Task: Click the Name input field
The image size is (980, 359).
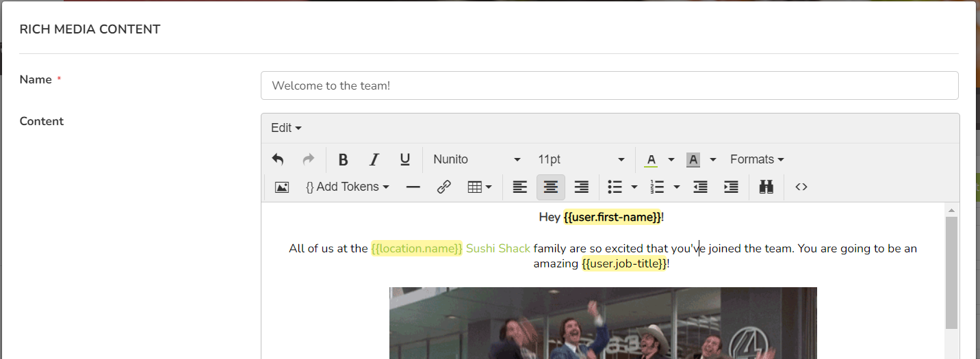Action: point(609,85)
